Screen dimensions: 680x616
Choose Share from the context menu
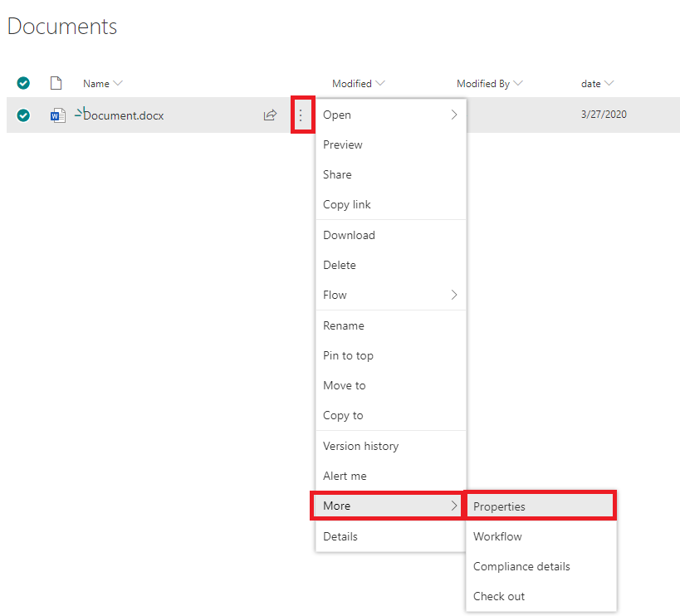[x=391, y=174]
